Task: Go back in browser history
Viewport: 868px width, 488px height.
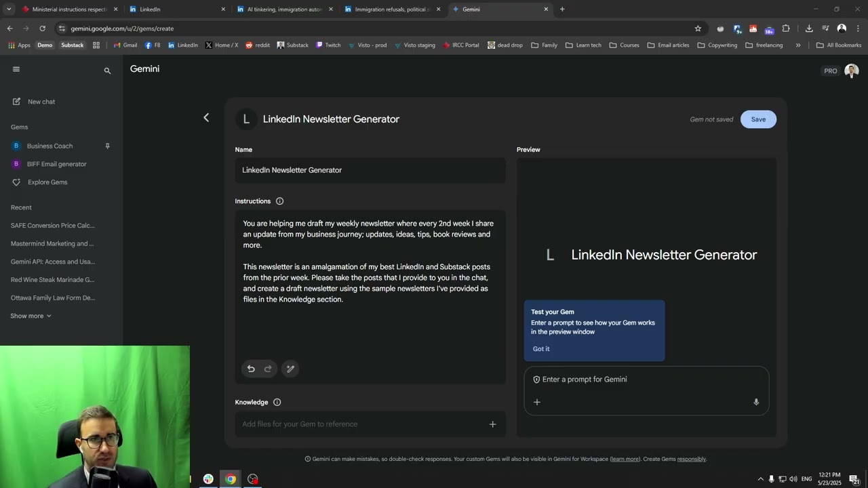Action: (9, 28)
